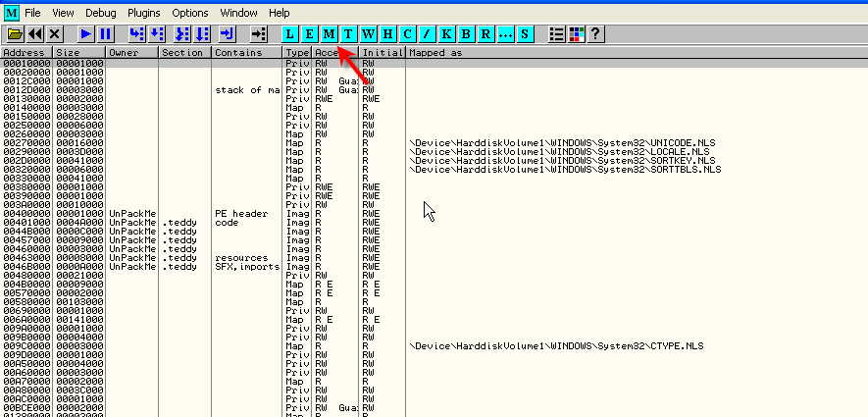Open the Plugins menu

pos(143,13)
